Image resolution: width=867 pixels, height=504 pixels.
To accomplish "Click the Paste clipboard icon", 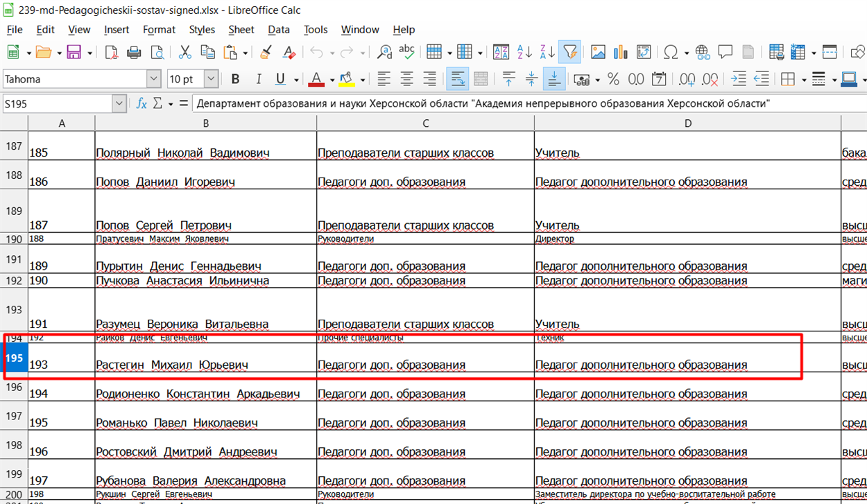I will (x=230, y=52).
